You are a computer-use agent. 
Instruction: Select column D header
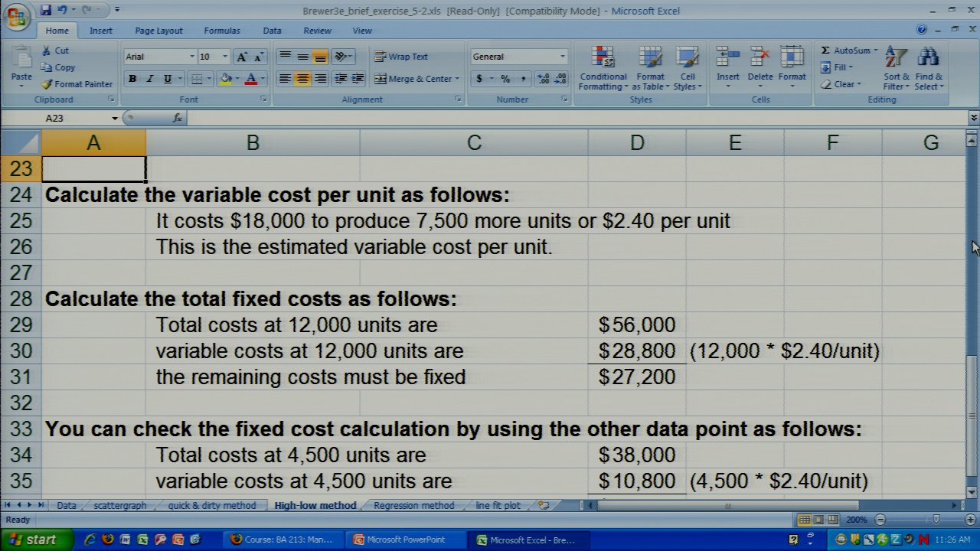click(x=636, y=143)
